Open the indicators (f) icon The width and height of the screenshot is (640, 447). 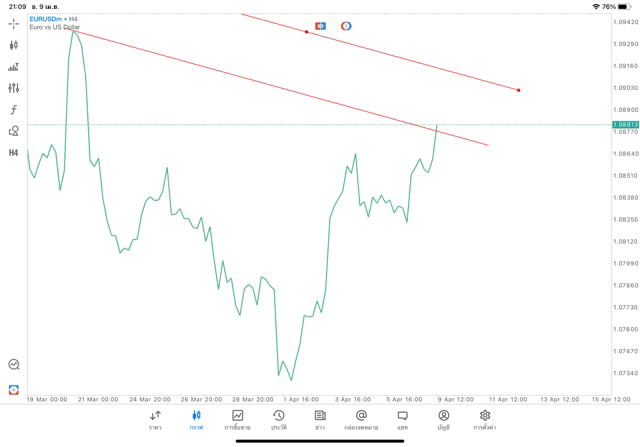pos(14,109)
